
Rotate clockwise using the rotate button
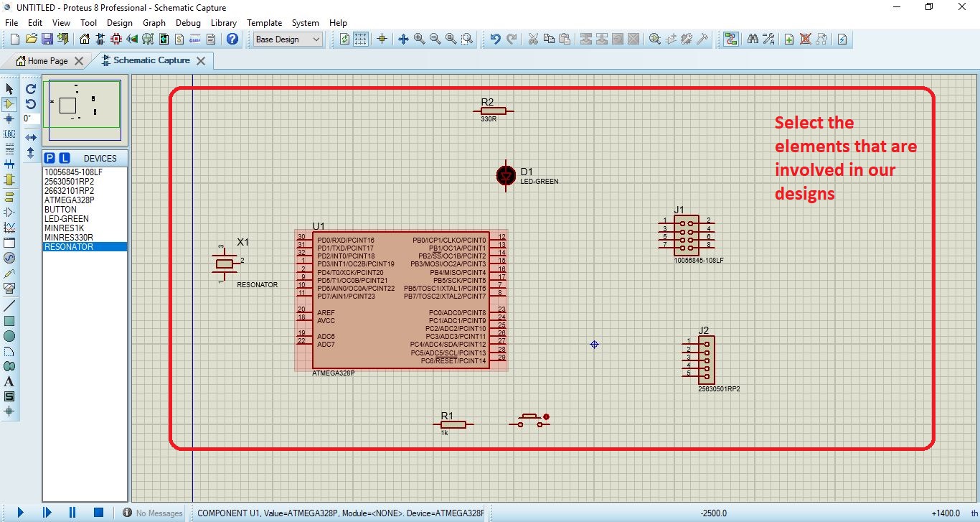pyautogui.click(x=31, y=89)
